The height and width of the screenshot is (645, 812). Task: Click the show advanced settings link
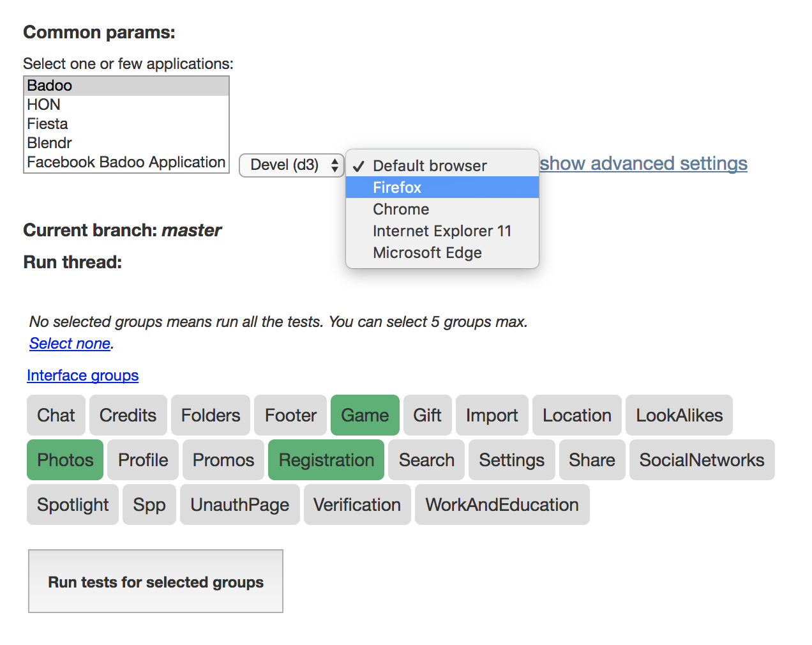pyautogui.click(x=643, y=163)
